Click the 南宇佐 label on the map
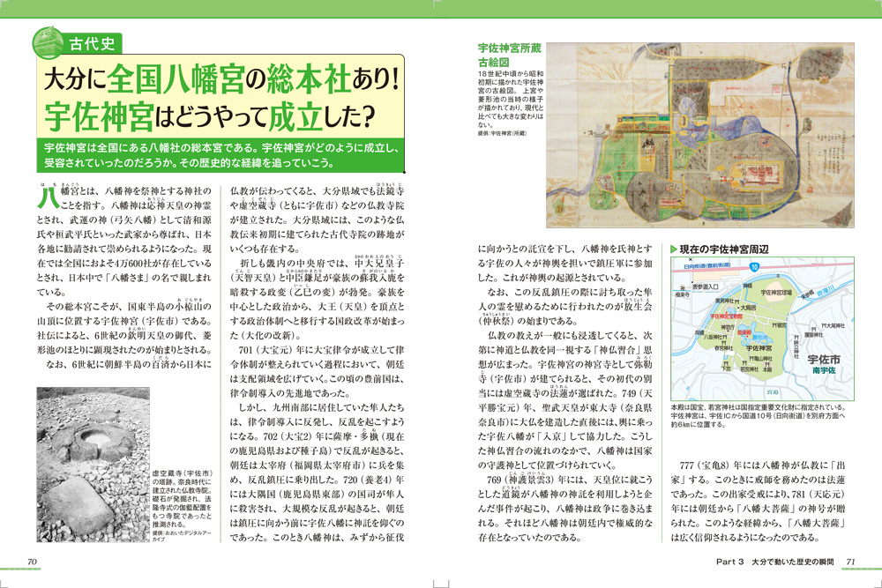882x588 pixels. point(824,370)
